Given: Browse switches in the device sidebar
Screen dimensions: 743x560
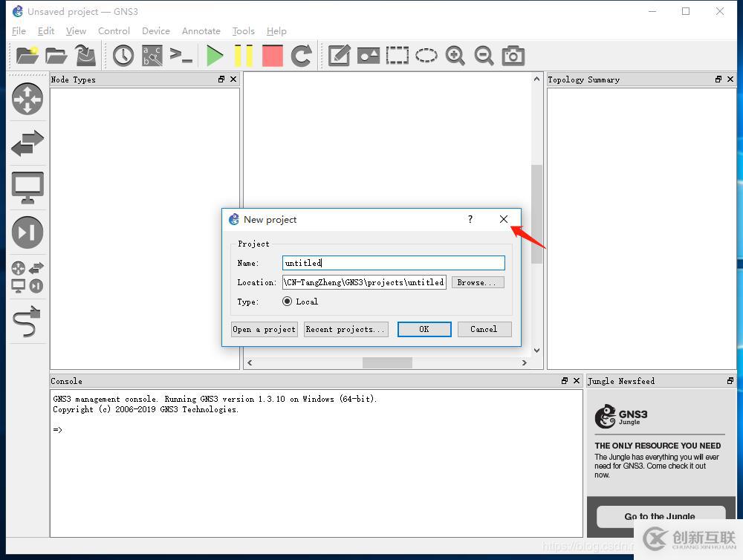Looking at the screenshot, I should click(x=27, y=143).
